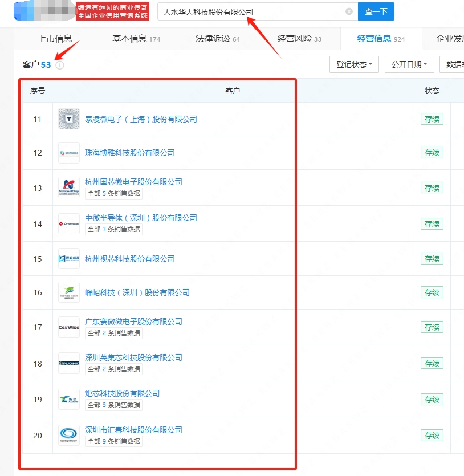Expand the 公开日期 filter dropdown
Viewport: 464px width, 476px height.
pos(409,64)
